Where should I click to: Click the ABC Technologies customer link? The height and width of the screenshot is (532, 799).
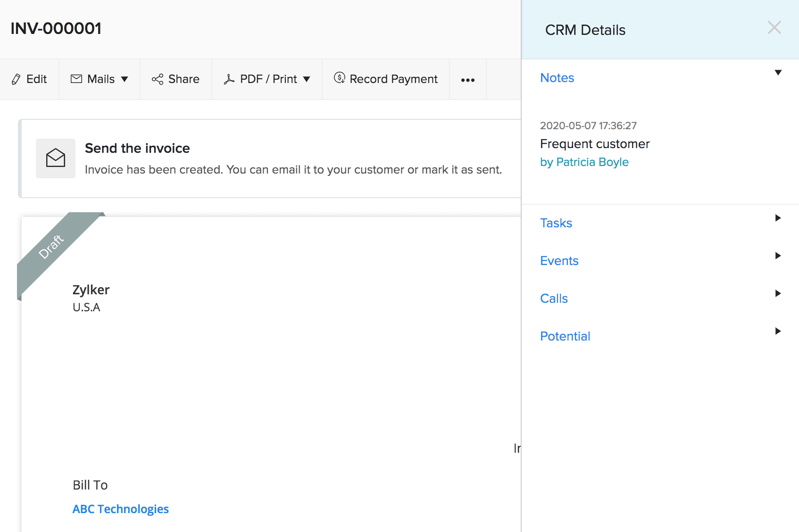pyautogui.click(x=120, y=509)
